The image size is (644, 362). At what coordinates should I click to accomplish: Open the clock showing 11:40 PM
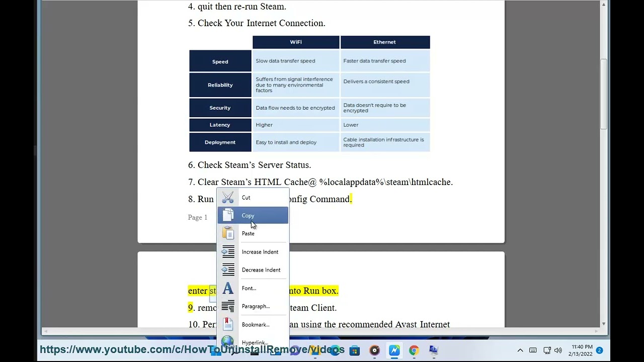[581, 350]
